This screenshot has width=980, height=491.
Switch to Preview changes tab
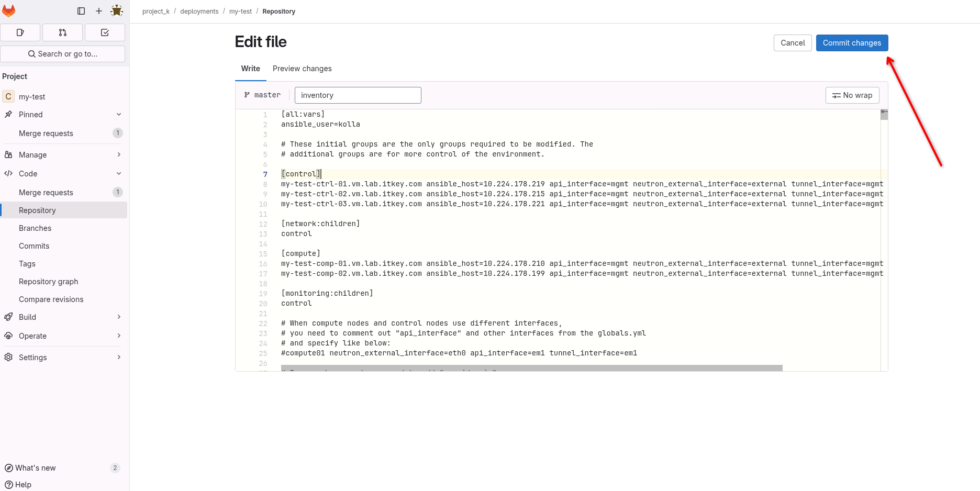pos(302,69)
